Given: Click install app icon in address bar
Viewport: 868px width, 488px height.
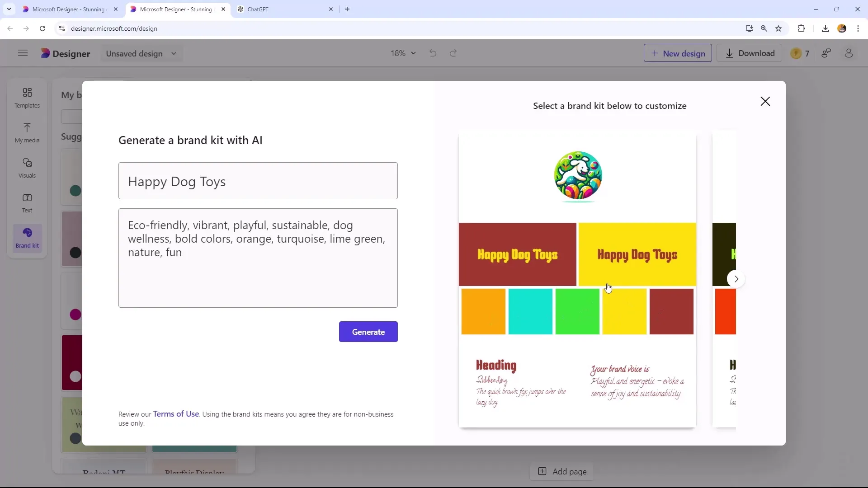Looking at the screenshot, I should 749,28.
